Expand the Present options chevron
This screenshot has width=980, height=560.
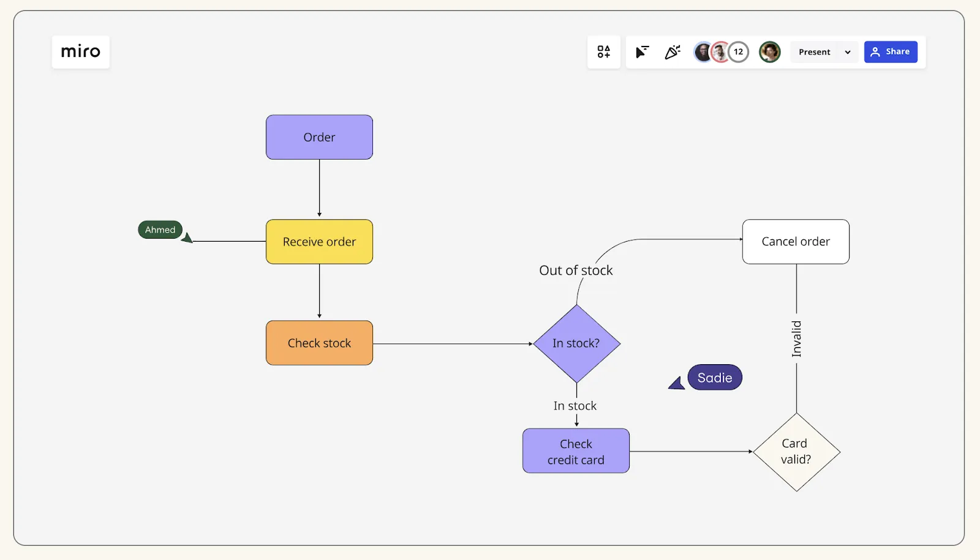pyautogui.click(x=848, y=52)
